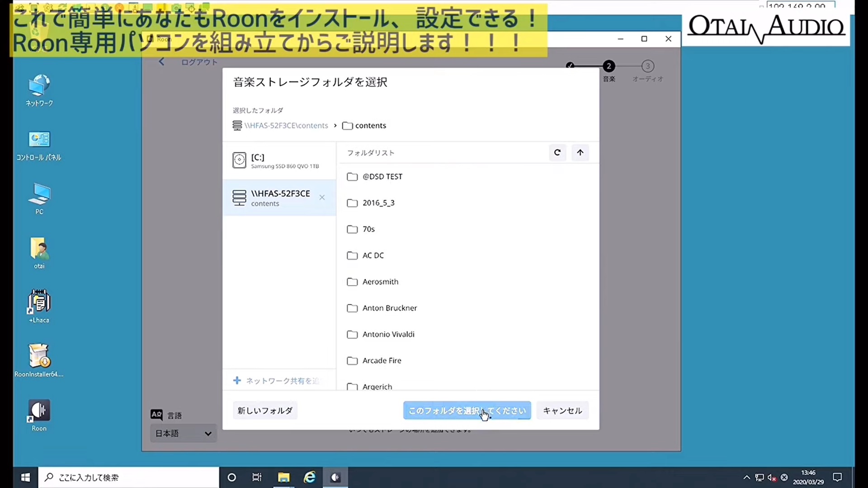Go up one folder level
The height and width of the screenshot is (488, 868).
tap(580, 153)
